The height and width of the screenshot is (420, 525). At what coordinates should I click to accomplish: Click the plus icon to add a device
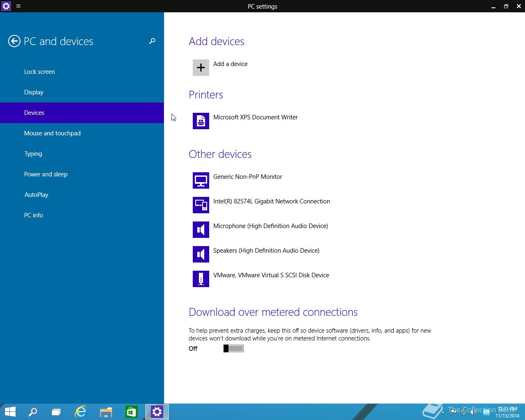coord(201,68)
